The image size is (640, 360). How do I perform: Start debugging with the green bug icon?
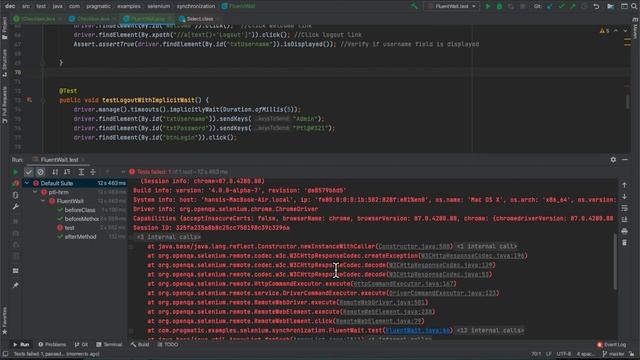point(499,6)
